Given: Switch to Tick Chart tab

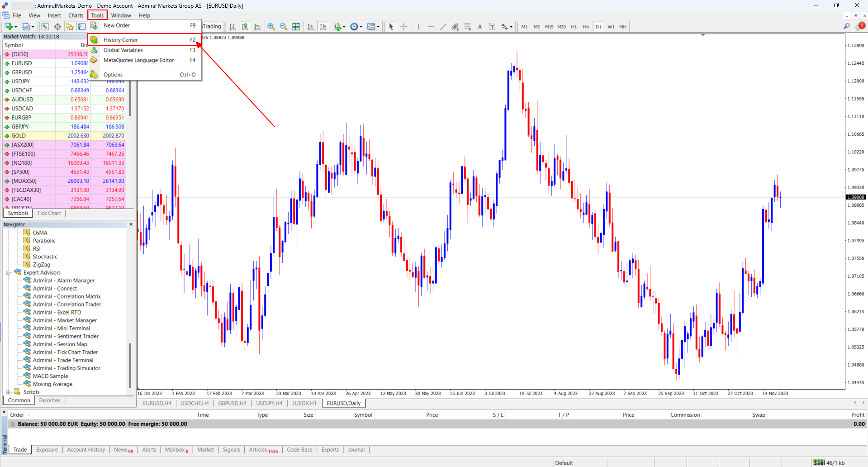Looking at the screenshot, I should pyautogui.click(x=49, y=214).
